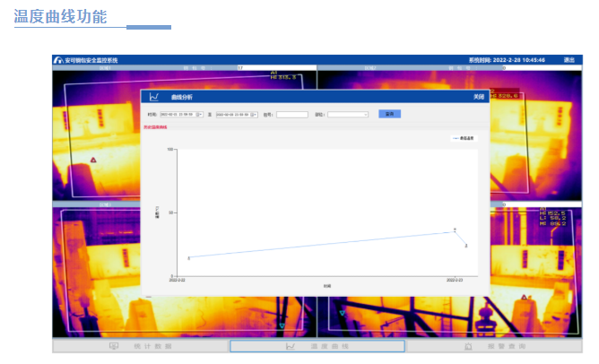
Task: Click the 报警查询 icon in bottom bar
Action: coord(468,346)
